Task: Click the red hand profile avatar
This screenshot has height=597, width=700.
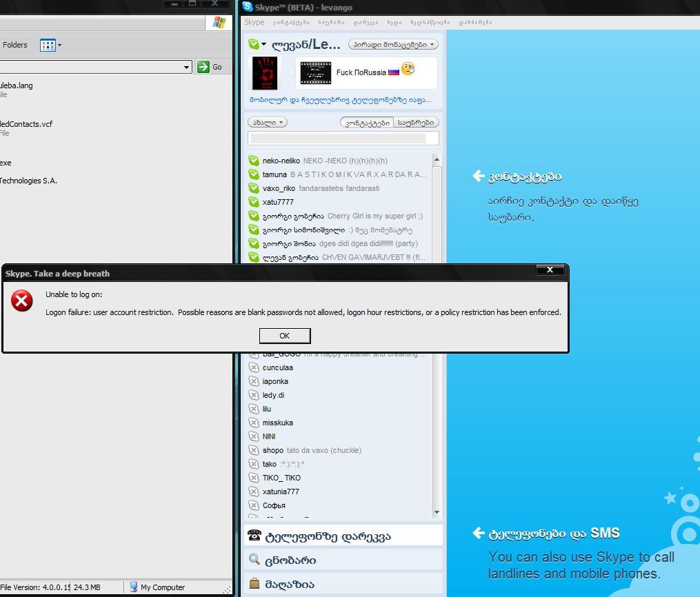Action: tap(265, 73)
